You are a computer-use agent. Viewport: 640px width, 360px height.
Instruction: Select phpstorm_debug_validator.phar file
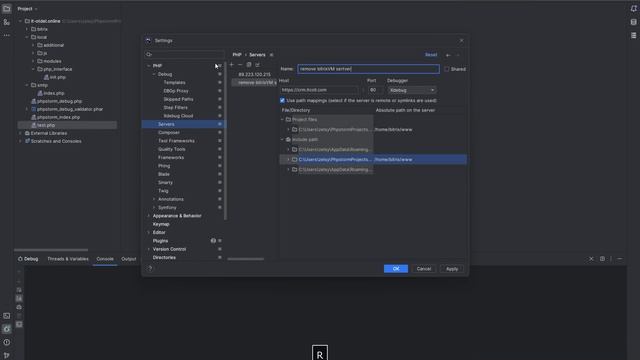point(70,109)
